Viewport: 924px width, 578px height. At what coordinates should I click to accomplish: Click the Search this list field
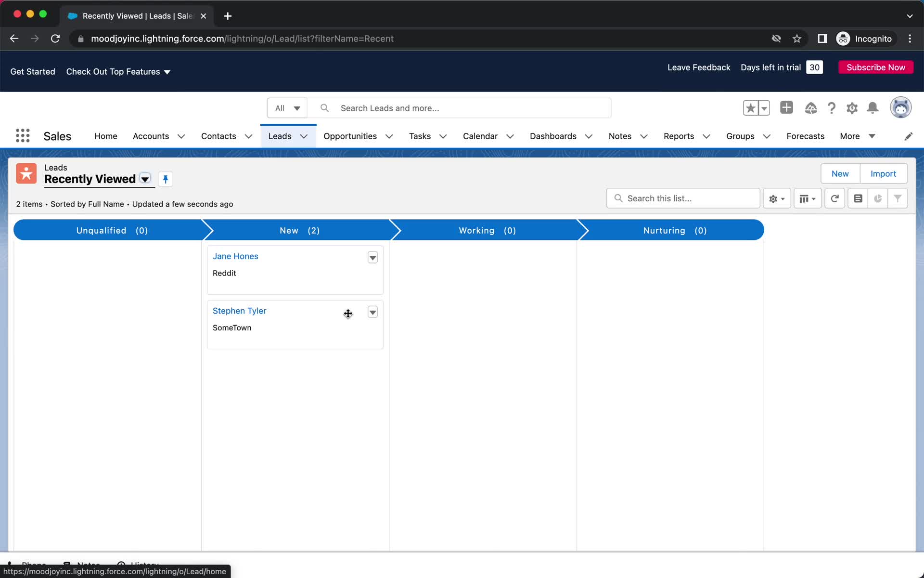[683, 198]
